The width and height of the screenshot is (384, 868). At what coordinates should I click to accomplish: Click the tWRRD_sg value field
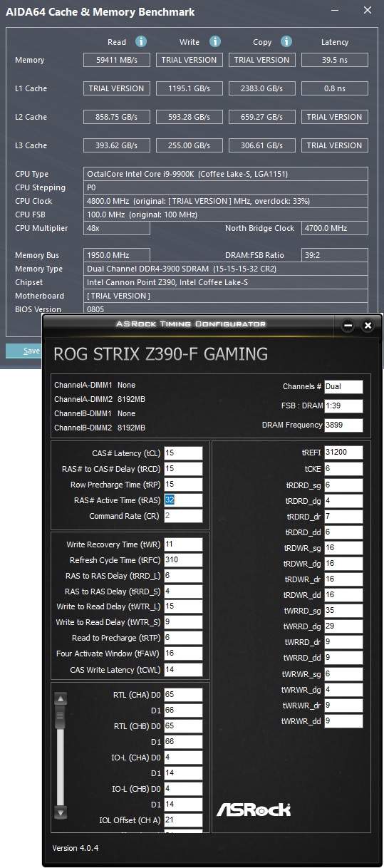pyautogui.click(x=343, y=611)
